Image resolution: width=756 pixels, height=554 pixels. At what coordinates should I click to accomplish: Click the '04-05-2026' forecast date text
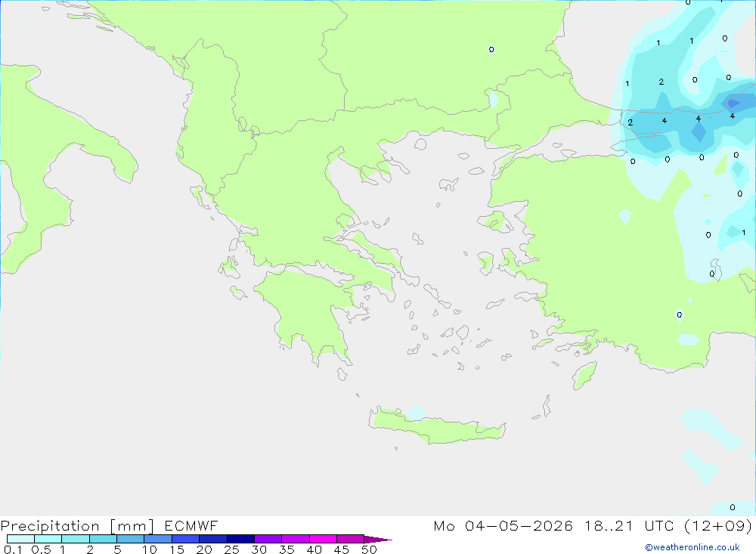pyautogui.click(x=519, y=525)
